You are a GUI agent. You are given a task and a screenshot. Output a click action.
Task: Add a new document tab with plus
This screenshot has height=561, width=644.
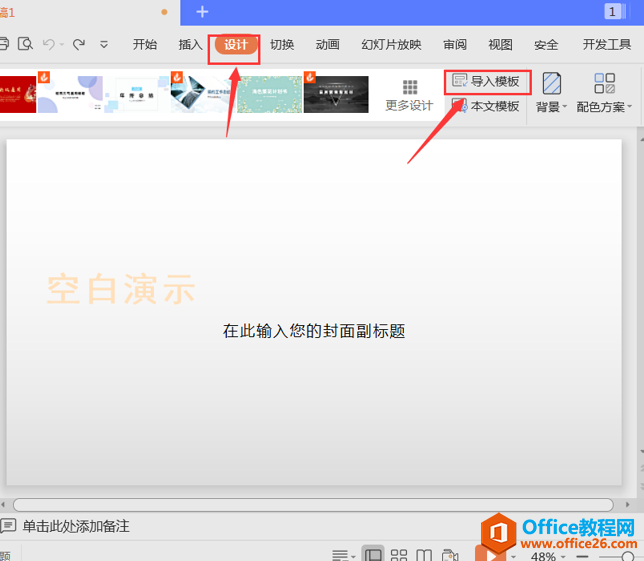(202, 12)
